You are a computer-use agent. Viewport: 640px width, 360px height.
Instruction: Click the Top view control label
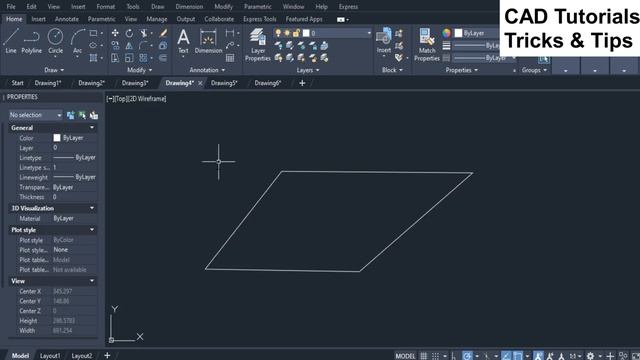tap(120, 99)
